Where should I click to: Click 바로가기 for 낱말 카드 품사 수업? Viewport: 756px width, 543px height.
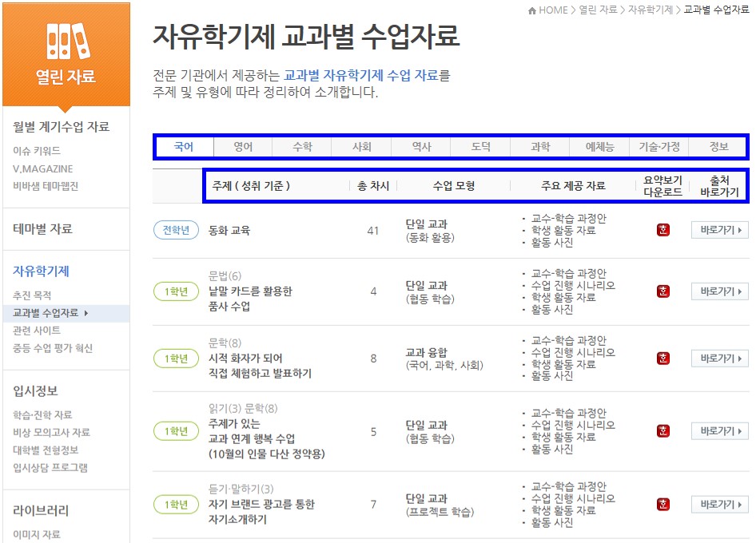click(x=720, y=291)
